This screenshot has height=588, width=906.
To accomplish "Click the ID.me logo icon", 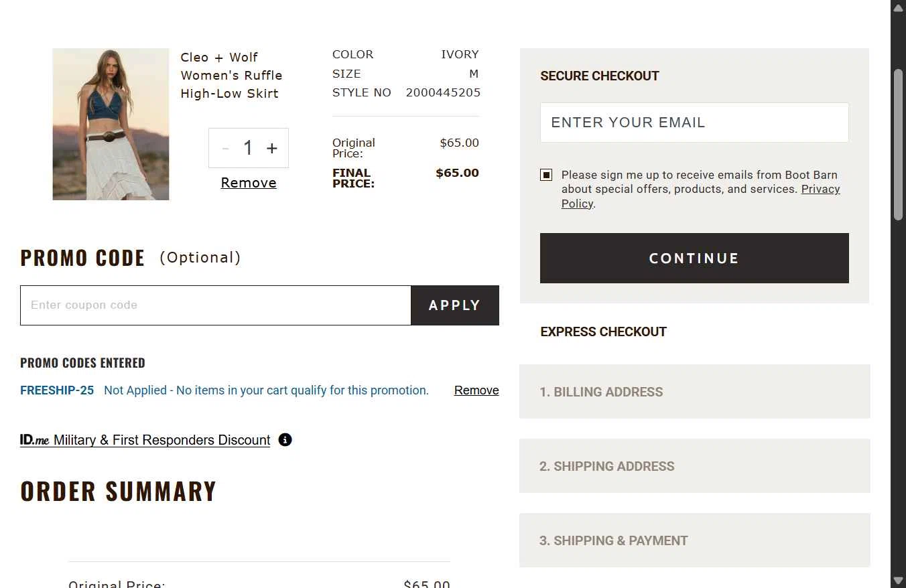I will click(35, 440).
